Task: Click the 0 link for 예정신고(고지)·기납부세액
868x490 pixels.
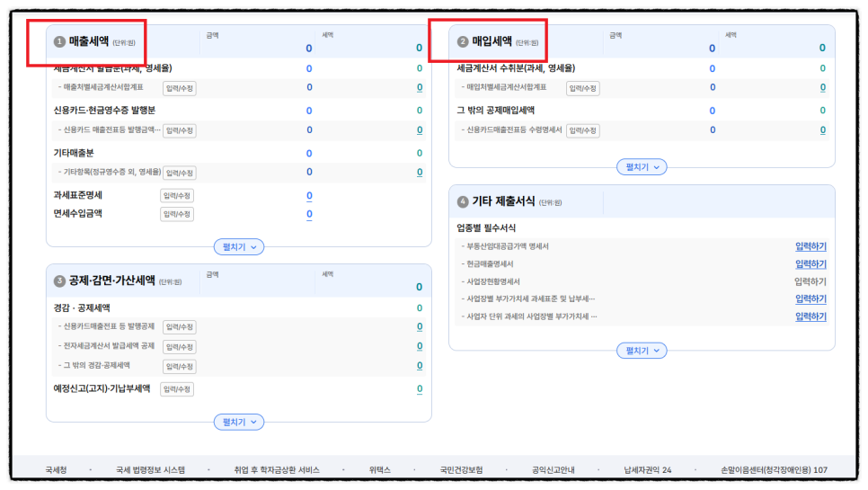Action: (x=420, y=389)
